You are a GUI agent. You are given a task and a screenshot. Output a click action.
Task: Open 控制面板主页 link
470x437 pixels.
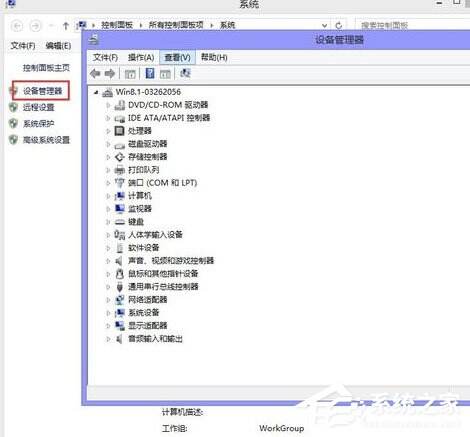(46, 68)
